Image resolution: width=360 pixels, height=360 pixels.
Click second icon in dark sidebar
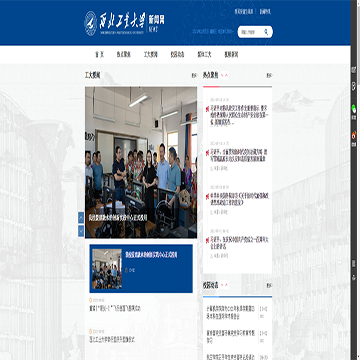(x=354, y=87)
